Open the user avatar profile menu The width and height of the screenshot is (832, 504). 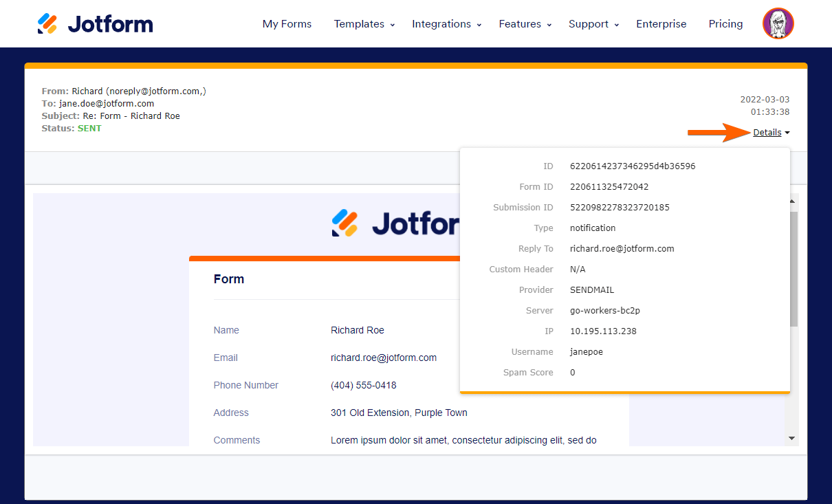point(778,23)
